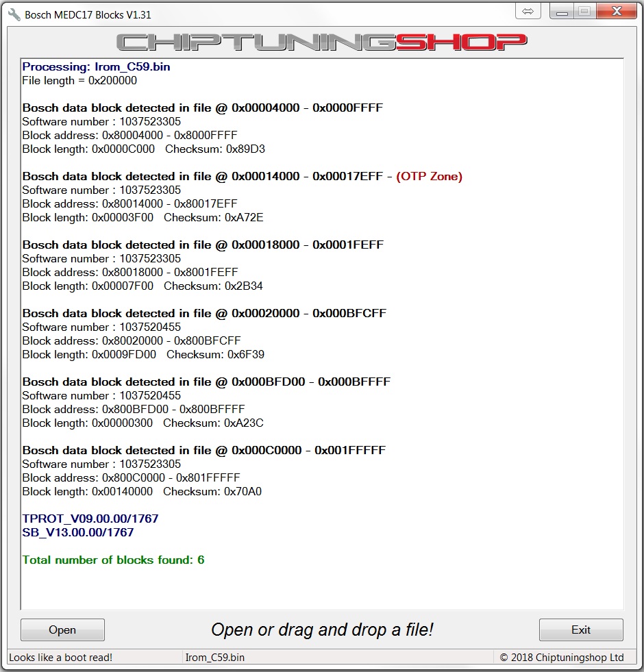Click Block address 0x80020000 - 0x800BFCFF
This screenshot has height=672, width=644.
pyautogui.click(x=132, y=341)
